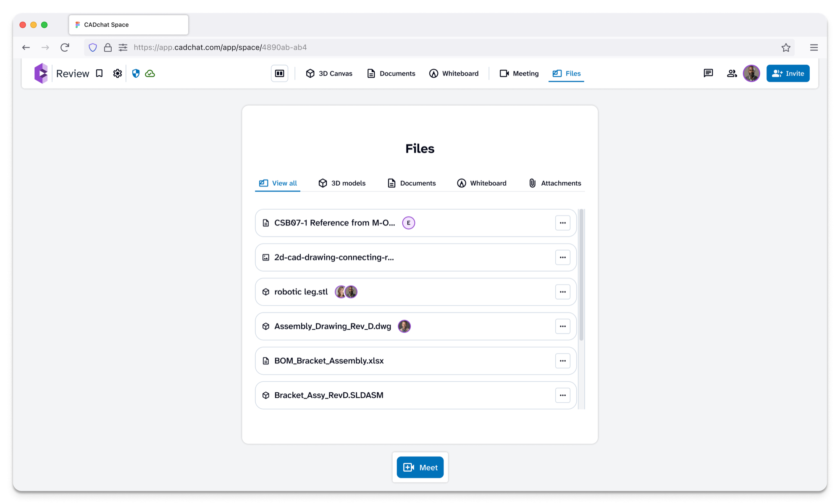This screenshot has height=504, width=840.
Task: Open options menu for Assembly_Drawing_Rev_D.dwg
Action: point(562,326)
